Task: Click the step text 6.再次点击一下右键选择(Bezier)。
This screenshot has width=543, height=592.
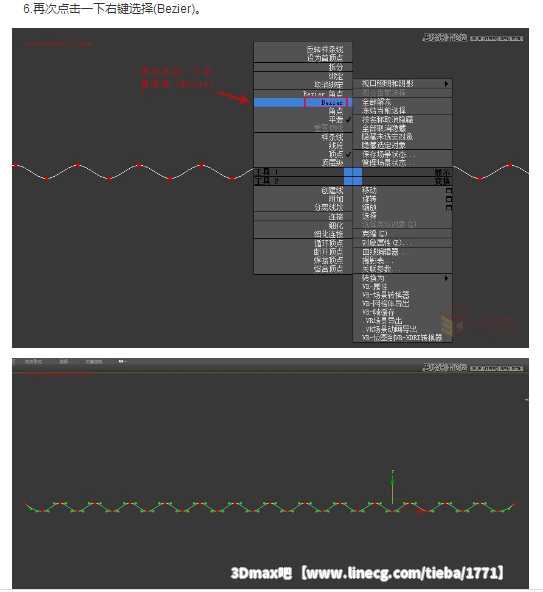Action: tap(113, 8)
